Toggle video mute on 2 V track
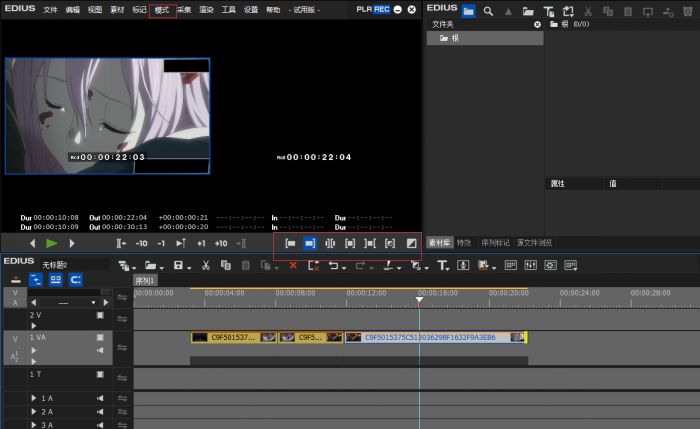The height and width of the screenshot is (429, 700). (100, 315)
